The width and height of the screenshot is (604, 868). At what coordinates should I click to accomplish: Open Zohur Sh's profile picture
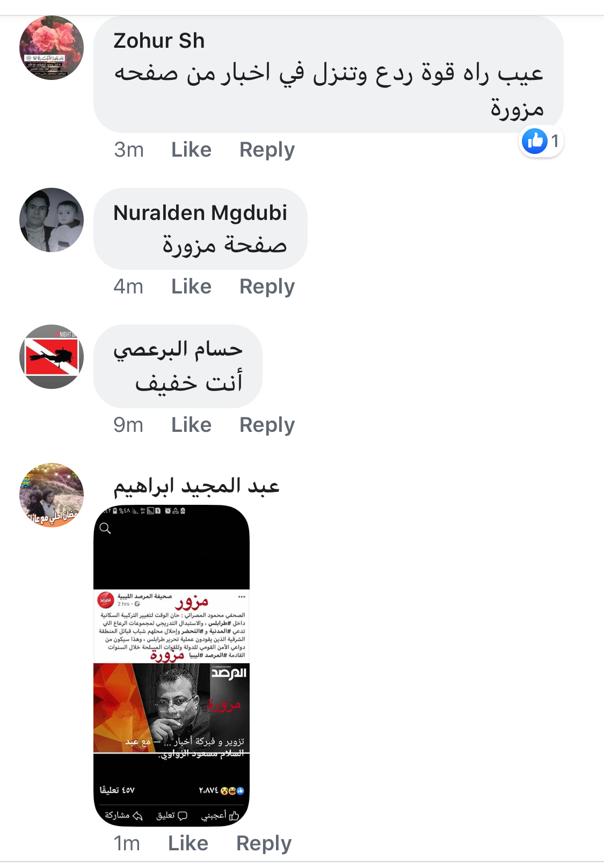[x=52, y=48]
